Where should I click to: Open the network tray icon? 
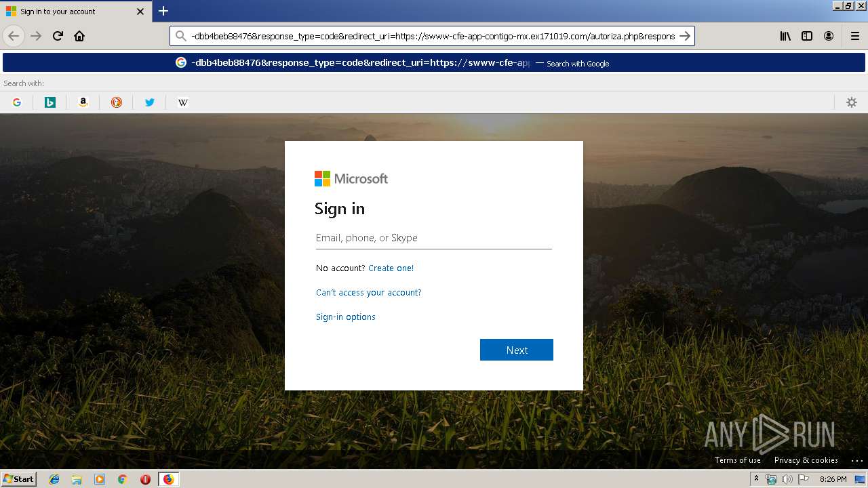pos(771,479)
